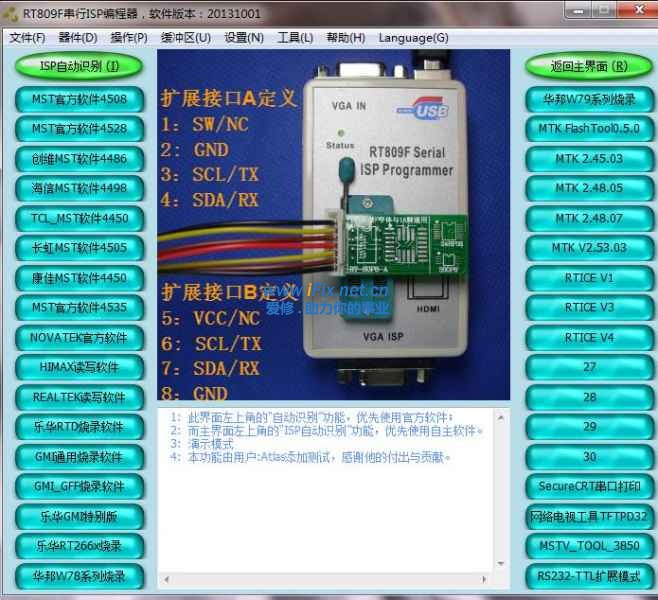The height and width of the screenshot is (600, 658).
Task: Open the 文件(F) menu
Action: click(x=27, y=38)
